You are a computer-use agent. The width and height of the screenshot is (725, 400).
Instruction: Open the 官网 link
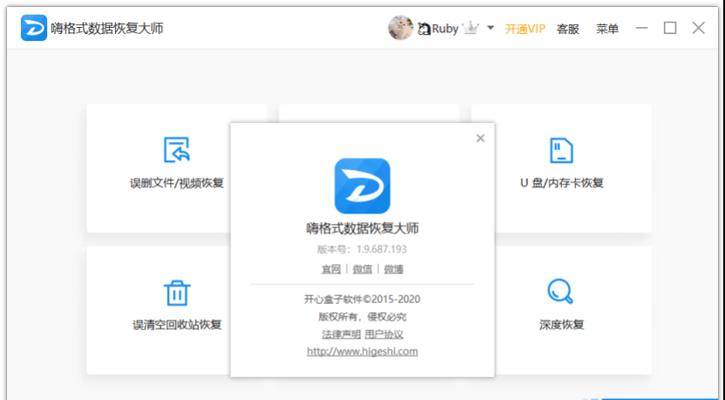tap(331, 269)
